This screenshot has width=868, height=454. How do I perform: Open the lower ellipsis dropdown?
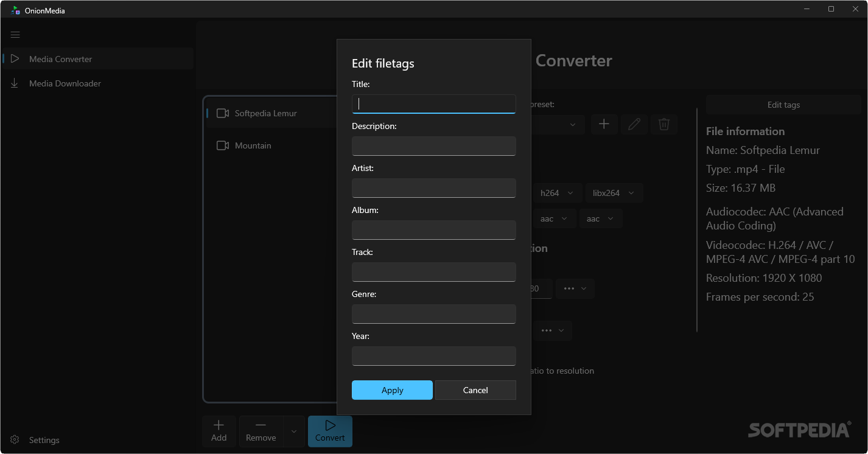pos(553,330)
